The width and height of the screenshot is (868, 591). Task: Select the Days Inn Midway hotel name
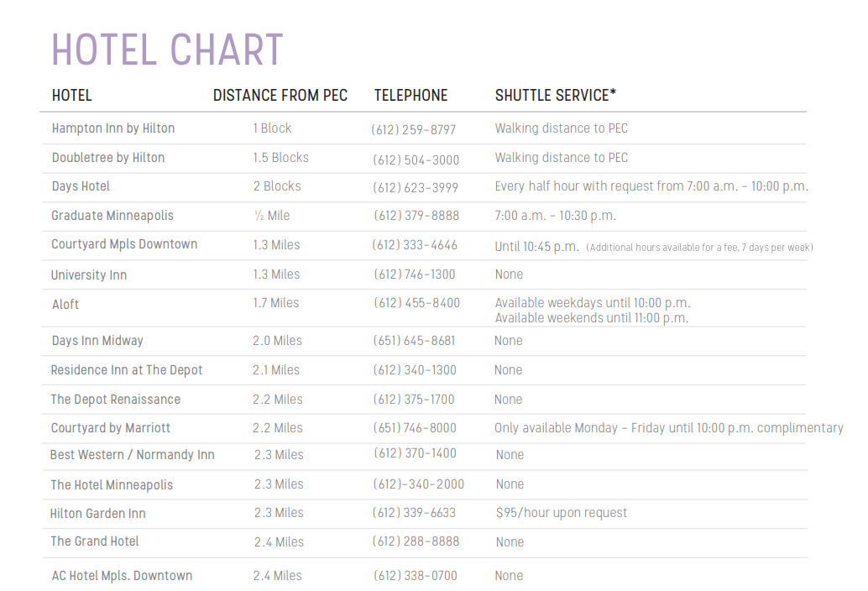pos(97,341)
